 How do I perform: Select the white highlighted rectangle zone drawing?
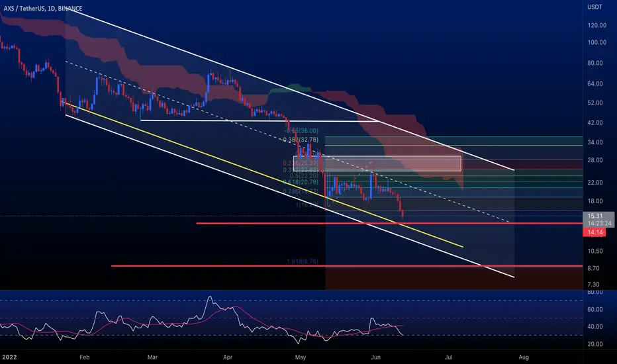point(377,163)
